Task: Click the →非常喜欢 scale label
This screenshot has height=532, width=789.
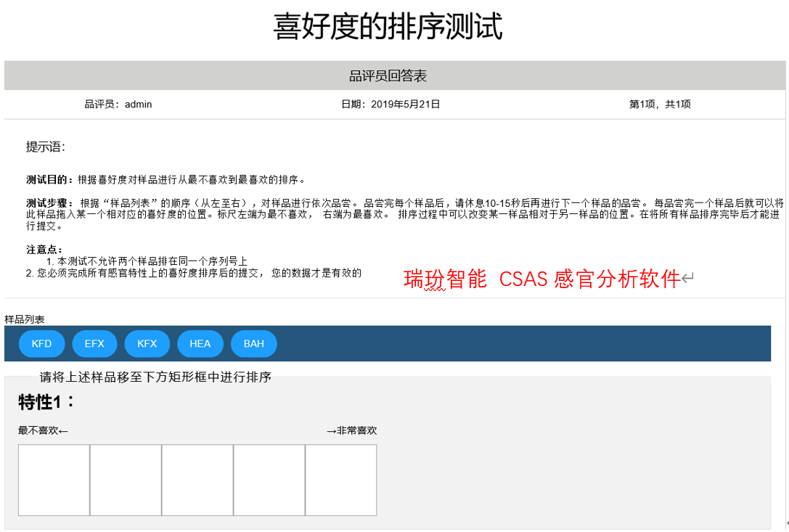Action: [x=351, y=430]
